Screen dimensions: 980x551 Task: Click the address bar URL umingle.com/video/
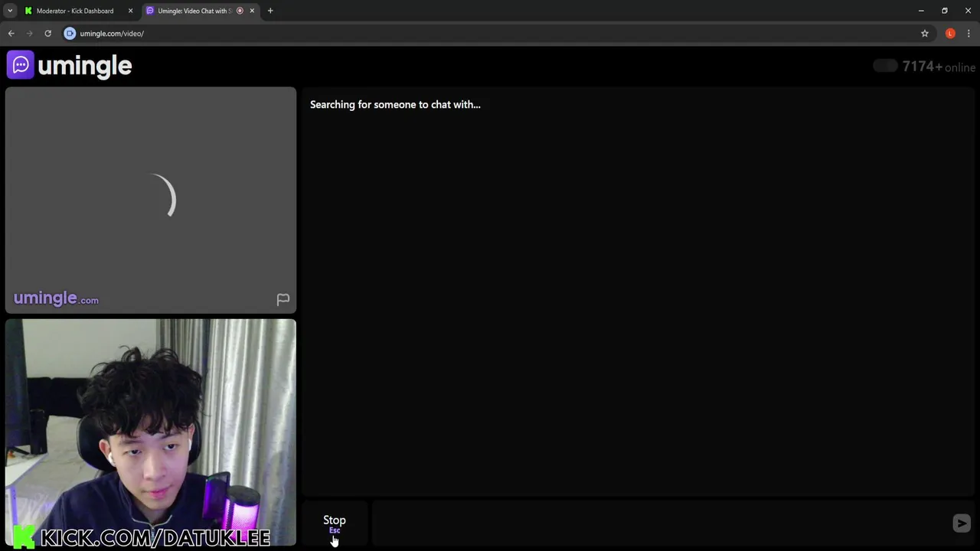tap(112, 34)
